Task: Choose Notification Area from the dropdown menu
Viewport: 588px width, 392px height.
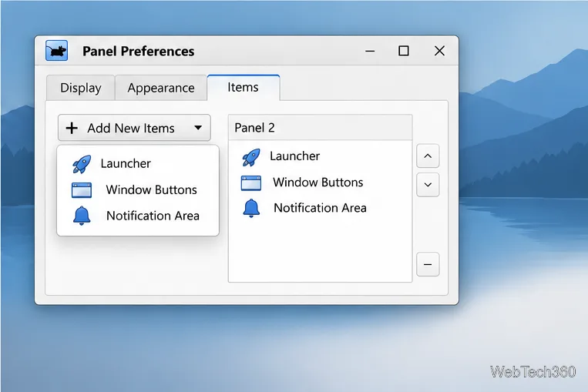Action: click(138, 216)
